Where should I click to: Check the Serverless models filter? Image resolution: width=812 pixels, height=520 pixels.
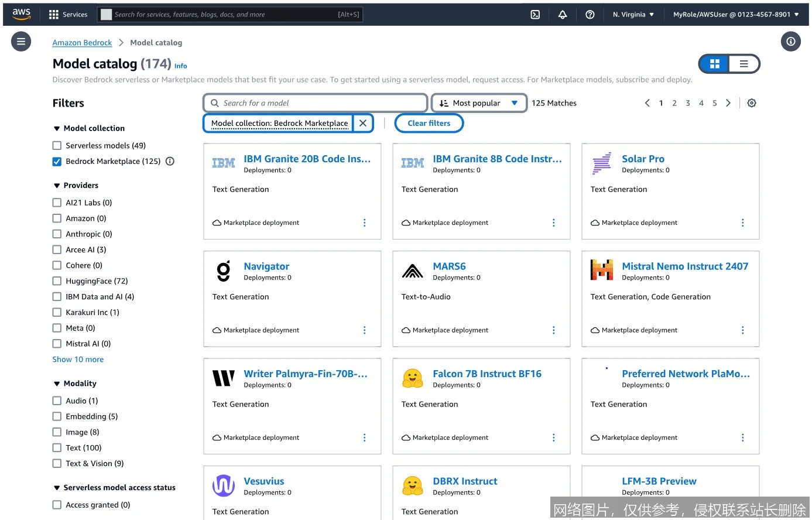click(57, 145)
